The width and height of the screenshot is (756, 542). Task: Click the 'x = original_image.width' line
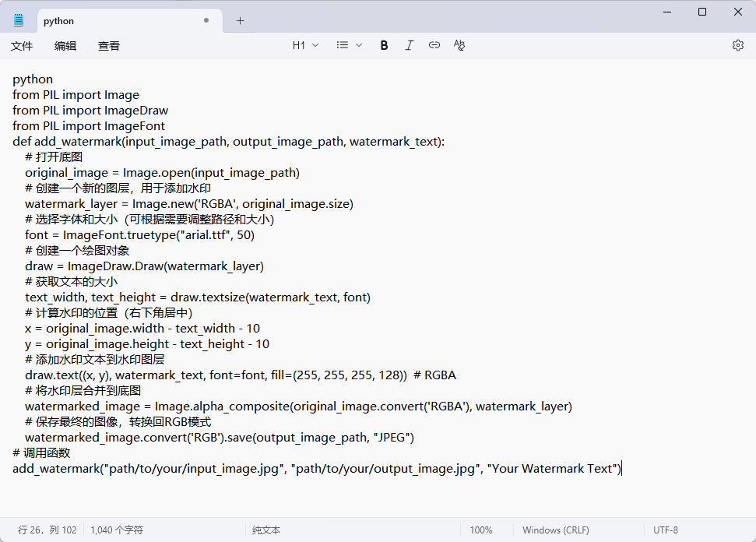(x=142, y=329)
